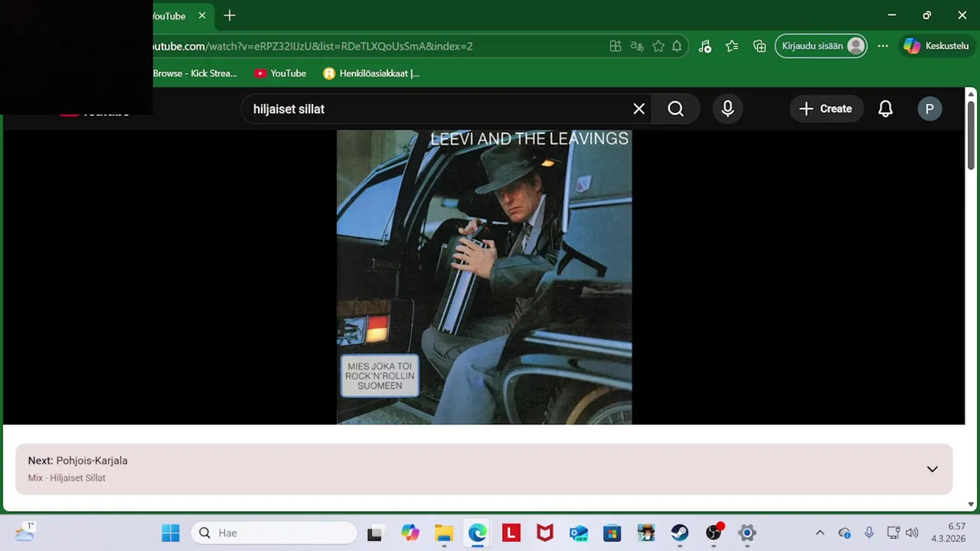Image resolution: width=980 pixels, height=551 pixels.
Task: Open YouTube notifications bell
Action: click(885, 109)
